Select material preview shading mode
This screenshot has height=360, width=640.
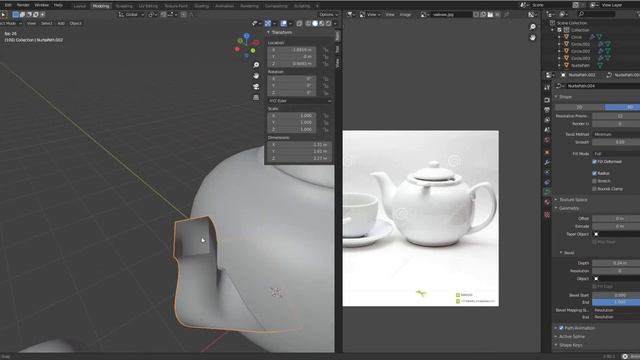pos(322,24)
